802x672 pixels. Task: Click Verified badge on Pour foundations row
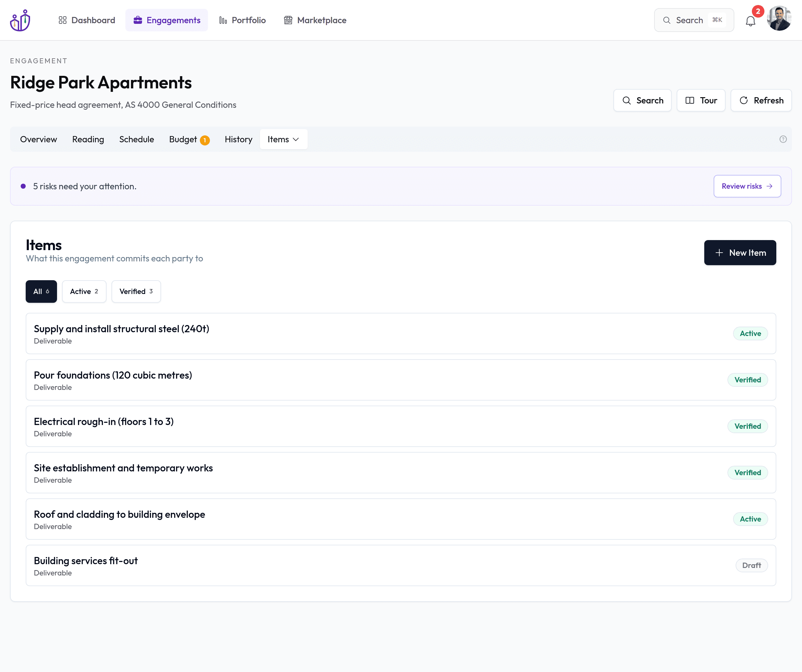point(747,380)
